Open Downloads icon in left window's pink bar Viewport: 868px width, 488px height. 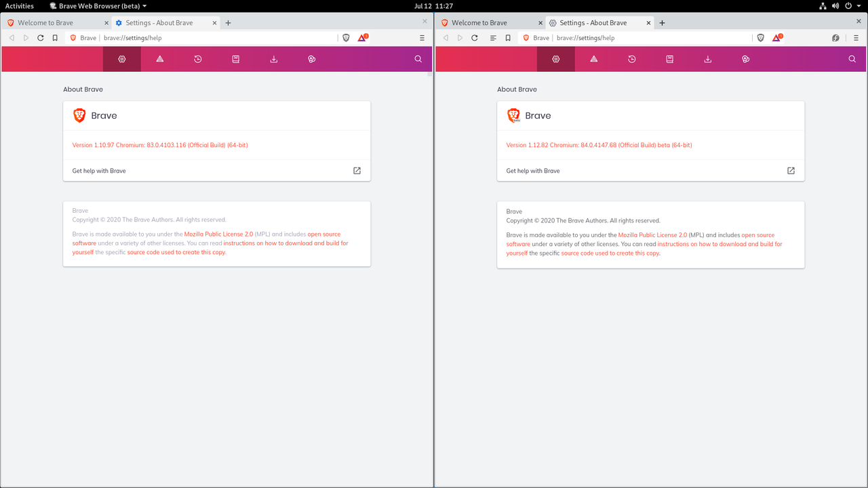274,59
